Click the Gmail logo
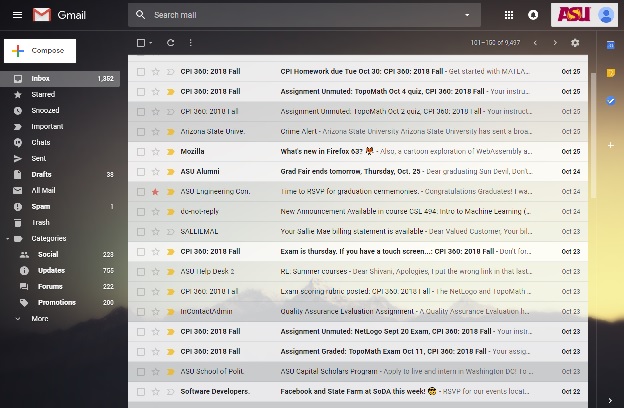 pyautogui.click(x=59, y=15)
